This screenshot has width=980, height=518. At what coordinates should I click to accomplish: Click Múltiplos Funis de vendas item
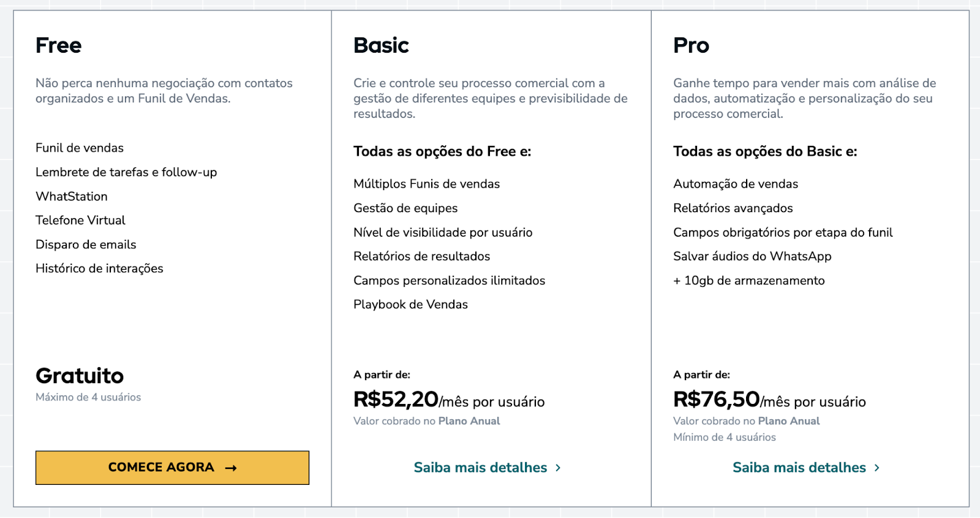[426, 184]
